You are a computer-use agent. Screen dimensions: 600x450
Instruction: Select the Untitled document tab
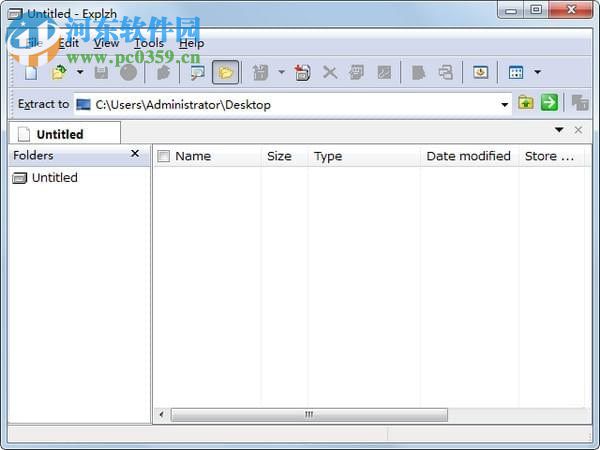64,134
